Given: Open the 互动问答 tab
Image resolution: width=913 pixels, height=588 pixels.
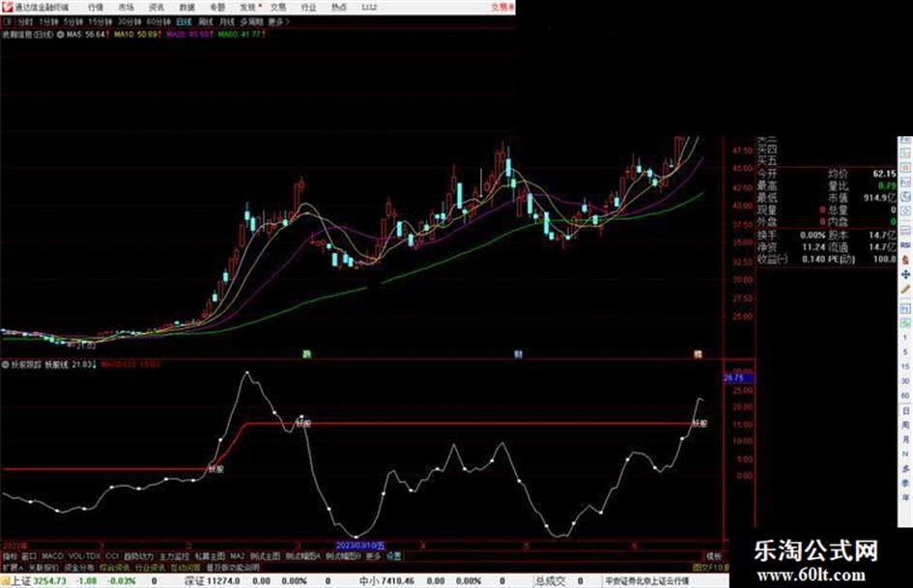Looking at the screenshot, I should pyautogui.click(x=185, y=567).
